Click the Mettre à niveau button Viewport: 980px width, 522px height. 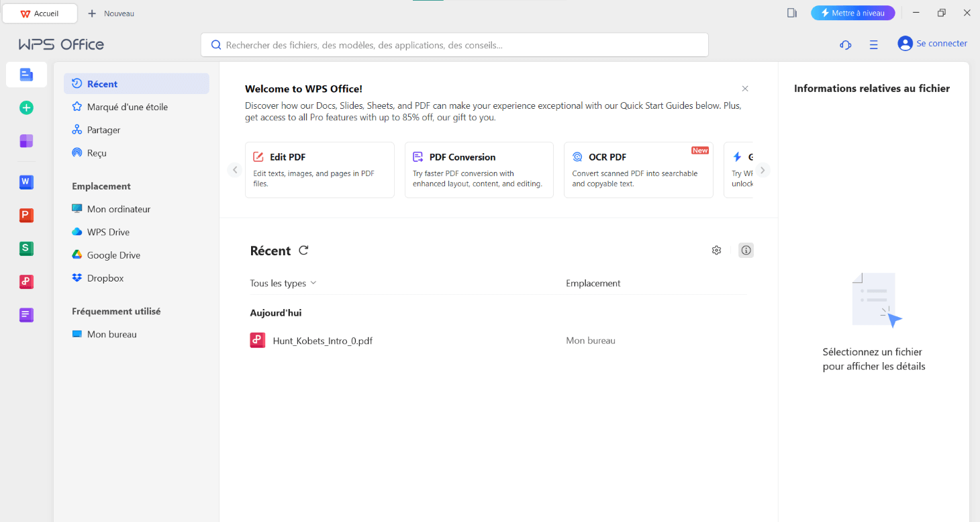[x=852, y=13]
